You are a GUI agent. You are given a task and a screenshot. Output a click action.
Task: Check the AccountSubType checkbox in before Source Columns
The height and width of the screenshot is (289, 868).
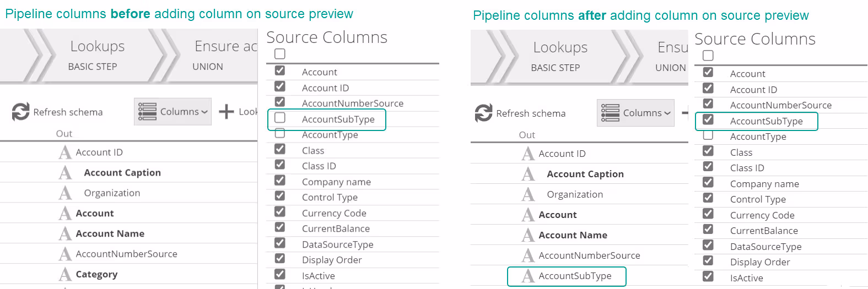pos(280,118)
